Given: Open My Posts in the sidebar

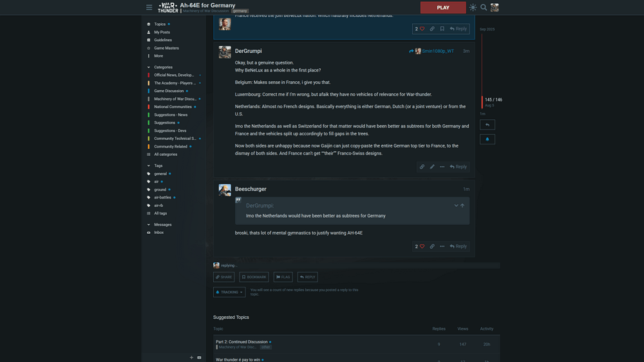Looking at the screenshot, I should 162,32.
